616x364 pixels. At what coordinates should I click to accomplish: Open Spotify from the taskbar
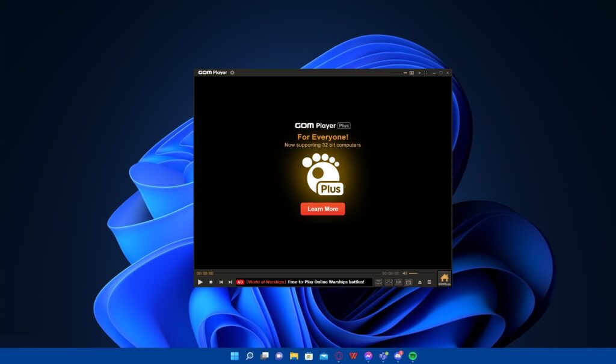coord(413,356)
